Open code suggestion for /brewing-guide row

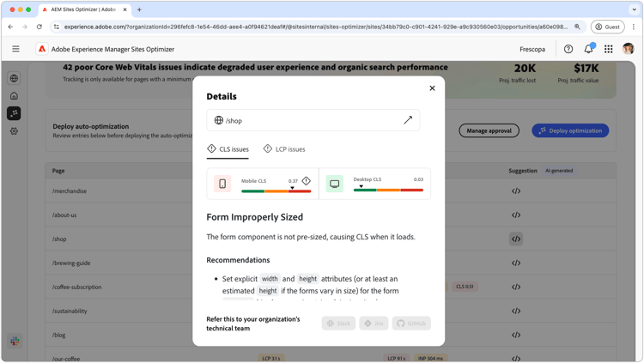click(x=516, y=263)
